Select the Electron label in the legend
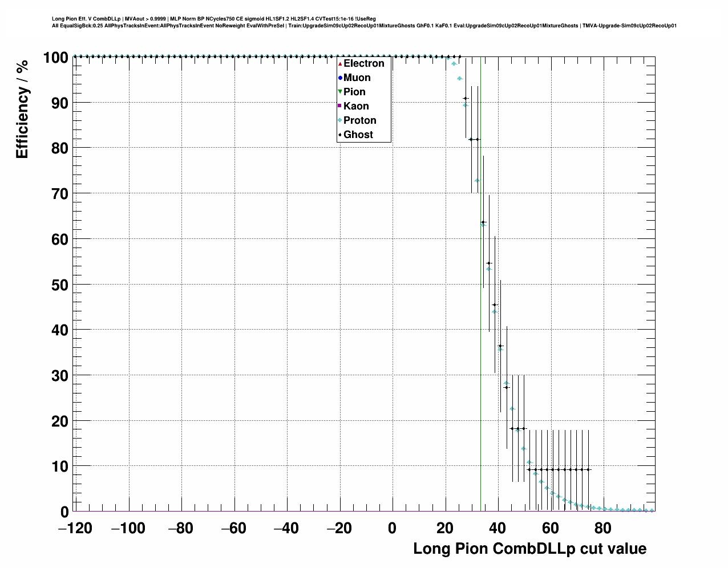Image resolution: width=728 pixels, height=568 pixels. [x=363, y=64]
